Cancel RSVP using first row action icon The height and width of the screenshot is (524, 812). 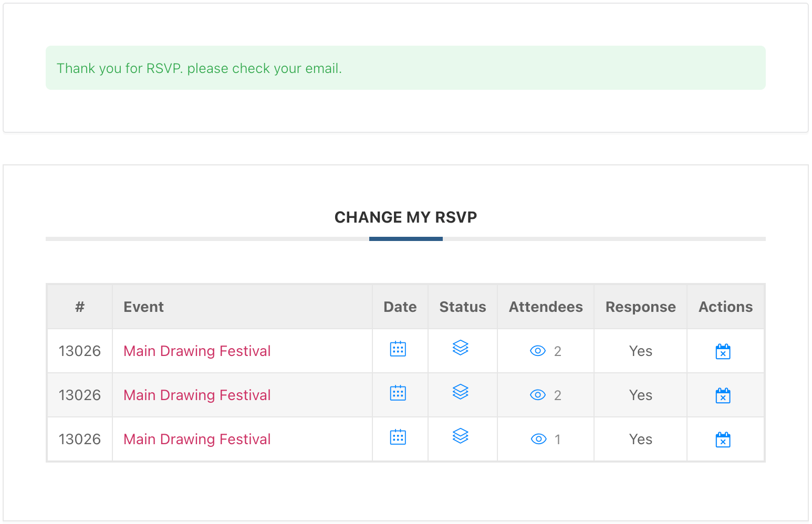point(723,351)
